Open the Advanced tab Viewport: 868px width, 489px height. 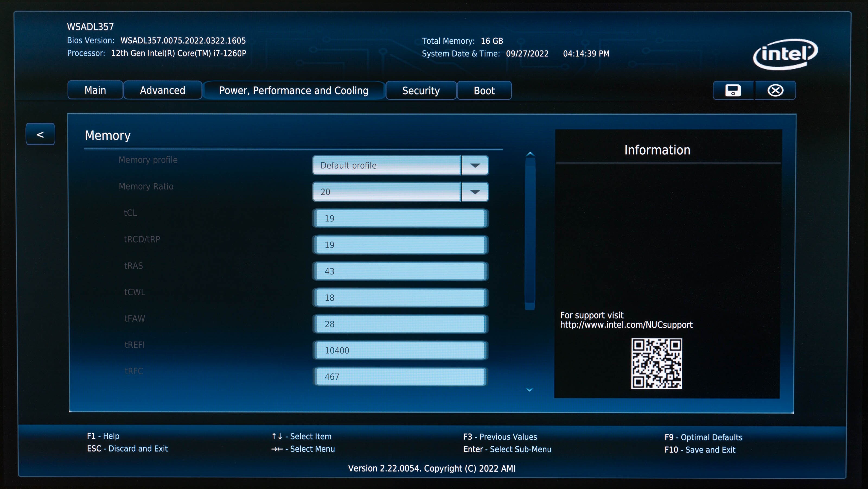[162, 90]
